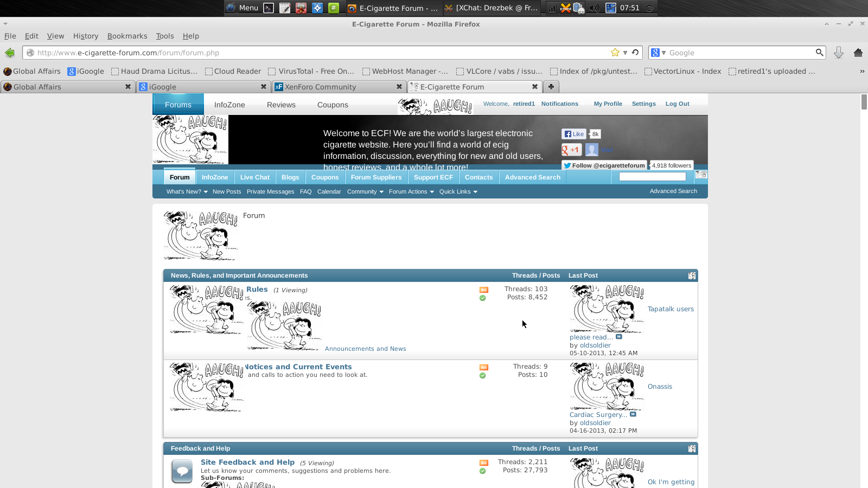
Task: Click RSS icon for Notices and Current Events
Action: (x=484, y=367)
